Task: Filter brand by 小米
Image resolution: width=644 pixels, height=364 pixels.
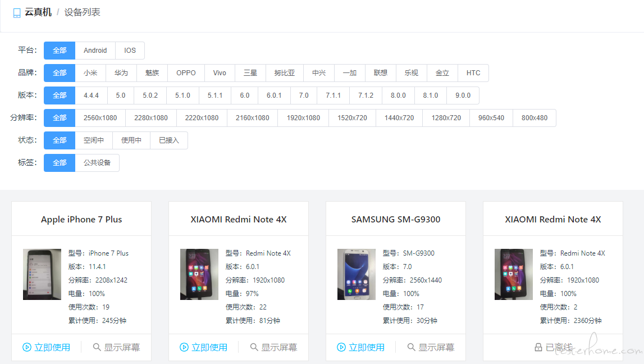Action: click(90, 72)
